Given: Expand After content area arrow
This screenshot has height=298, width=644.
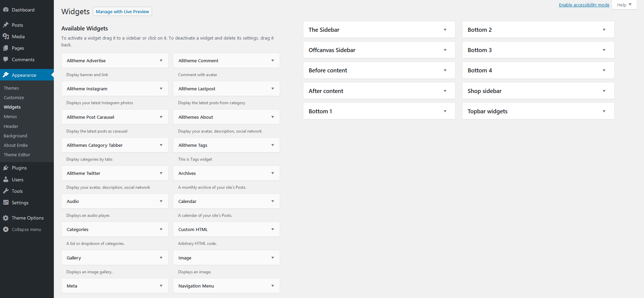Looking at the screenshot, I should click(x=445, y=91).
